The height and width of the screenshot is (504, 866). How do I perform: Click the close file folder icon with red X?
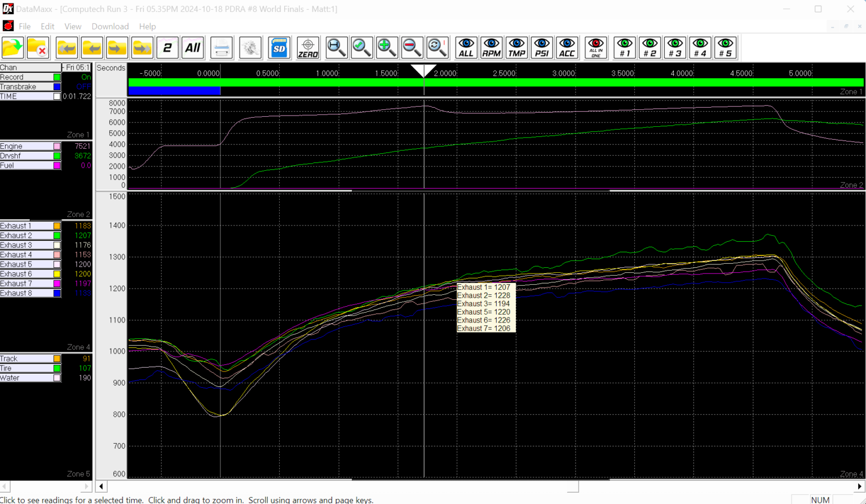click(x=38, y=48)
